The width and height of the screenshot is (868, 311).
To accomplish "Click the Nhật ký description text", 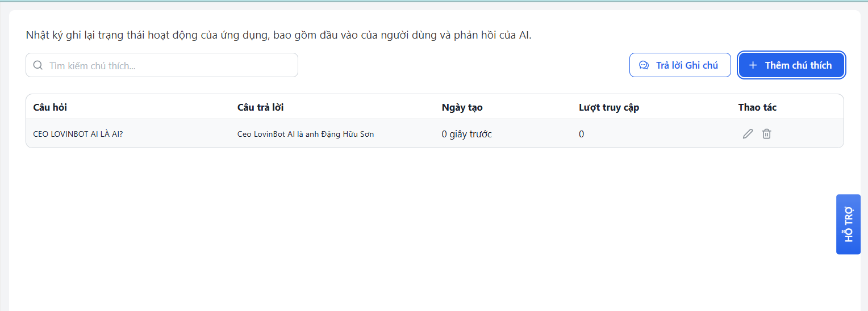I will coord(278,35).
